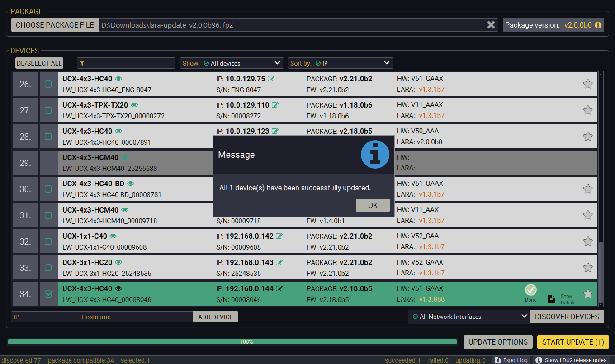Confirm the message with OK
The image size is (615, 364).
point(373,205)
